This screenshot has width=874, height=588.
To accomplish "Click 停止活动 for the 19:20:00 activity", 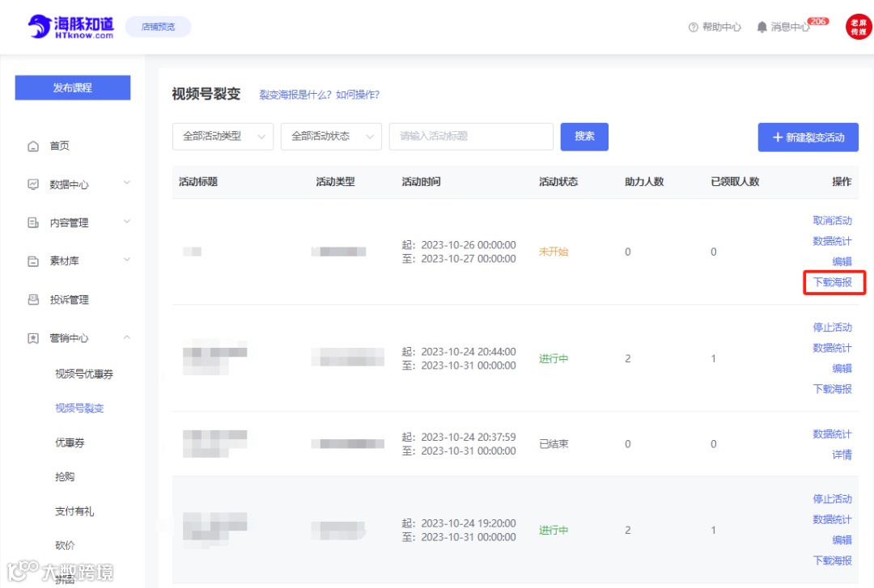I will click(832, 499).
